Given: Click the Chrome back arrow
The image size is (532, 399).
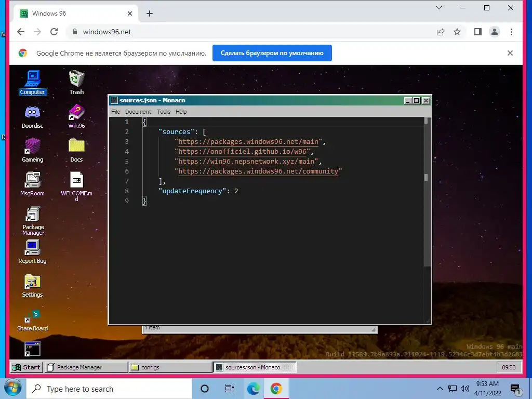Looking at the screenshot, I should pos(21,32).
